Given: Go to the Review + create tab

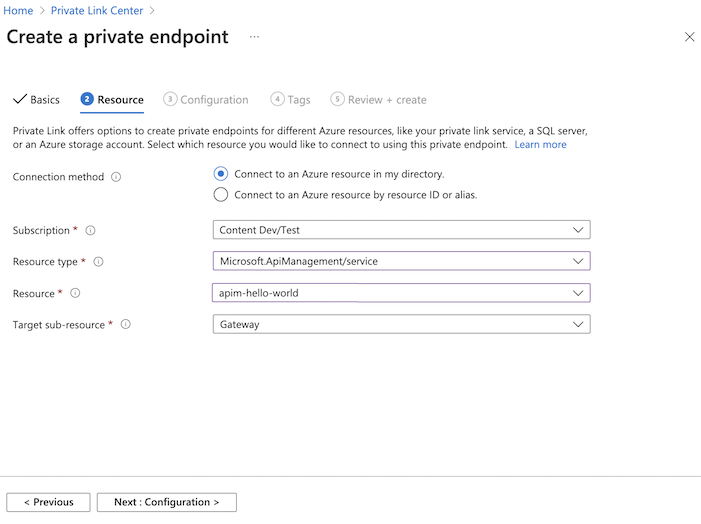Looking at the screenshot, I should click(379, 100).
